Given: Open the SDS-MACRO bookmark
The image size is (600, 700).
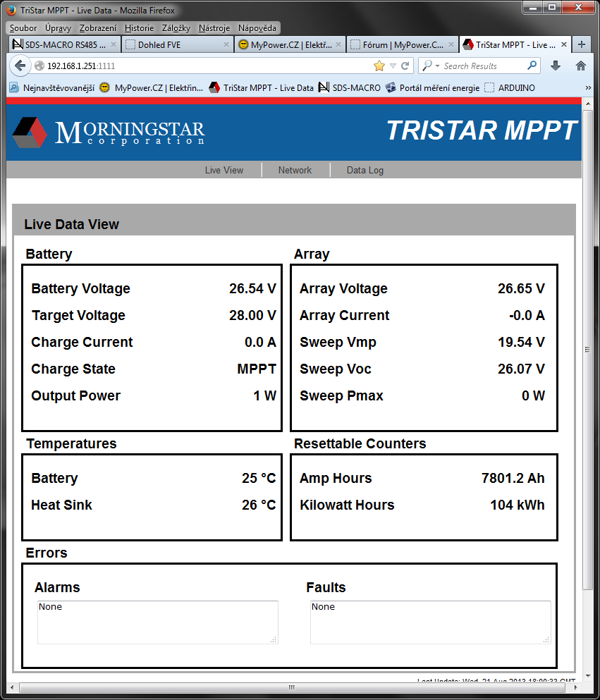Looking at the screenshot, I should coord(350,88).
